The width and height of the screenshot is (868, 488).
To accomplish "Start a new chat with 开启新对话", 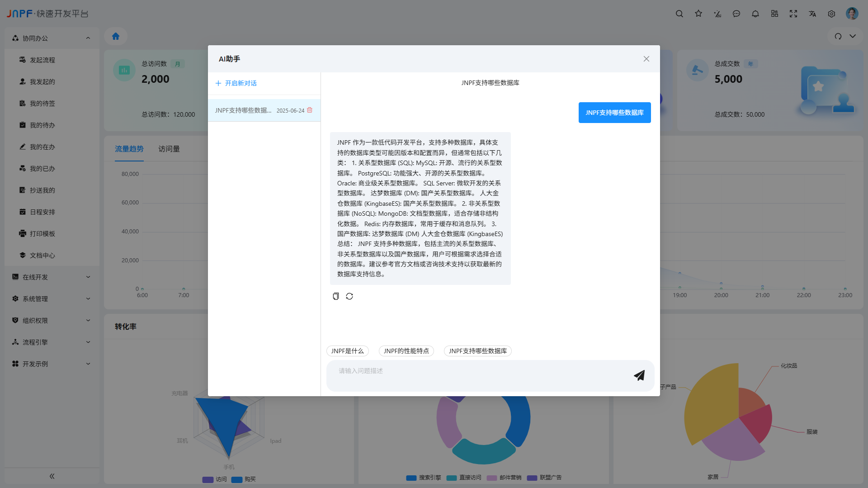I will pos(236,83).
